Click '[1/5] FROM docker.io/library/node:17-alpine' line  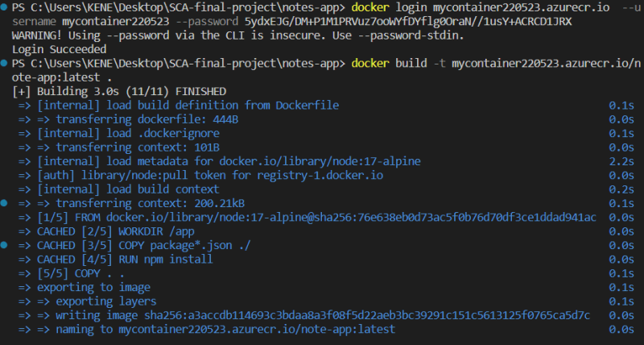(308, 217)
